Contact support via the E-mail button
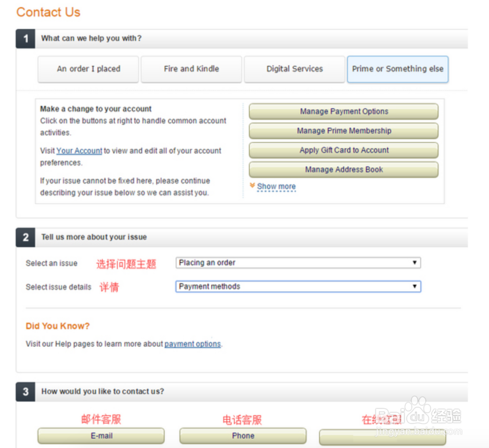489x448 pixels. point(101,436)
